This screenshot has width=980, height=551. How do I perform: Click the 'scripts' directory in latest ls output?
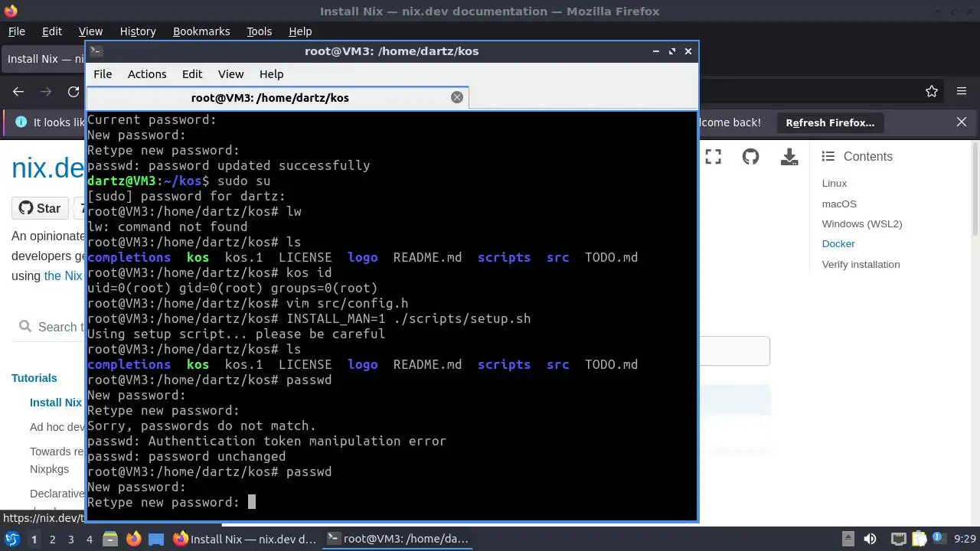point(504,364)
